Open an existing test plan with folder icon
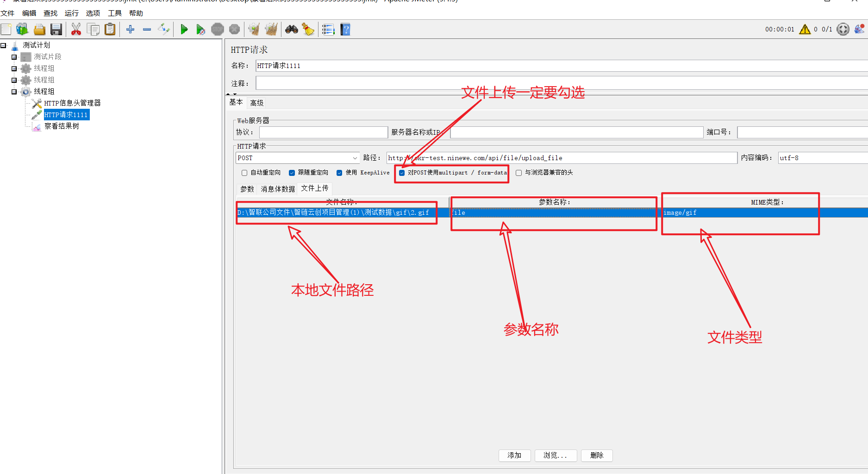Screen dimensions: 868x474 coord(39,29)
